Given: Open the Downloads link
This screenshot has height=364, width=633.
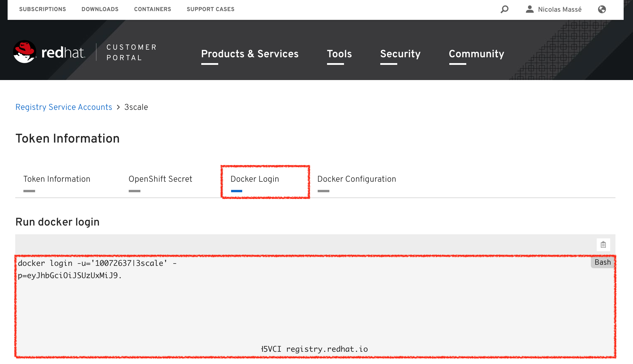Looking at the screenshot, I should click(x=100, y=9).
